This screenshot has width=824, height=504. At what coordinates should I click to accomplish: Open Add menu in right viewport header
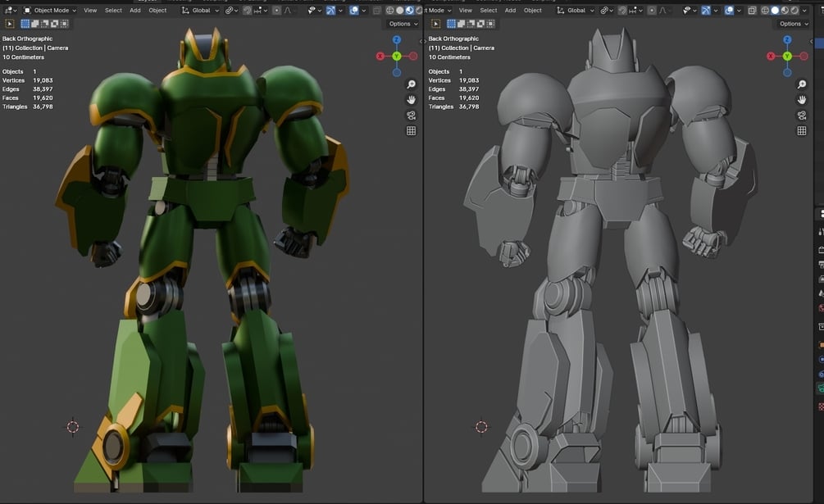pyautogui.click(x=510, y=11)
